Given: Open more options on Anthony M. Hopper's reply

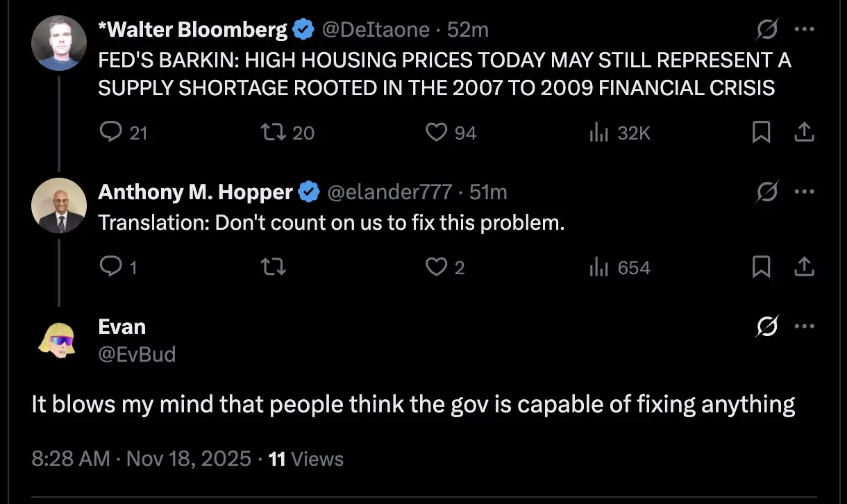Looking at the screenshot, I should (x=804, y=192).
